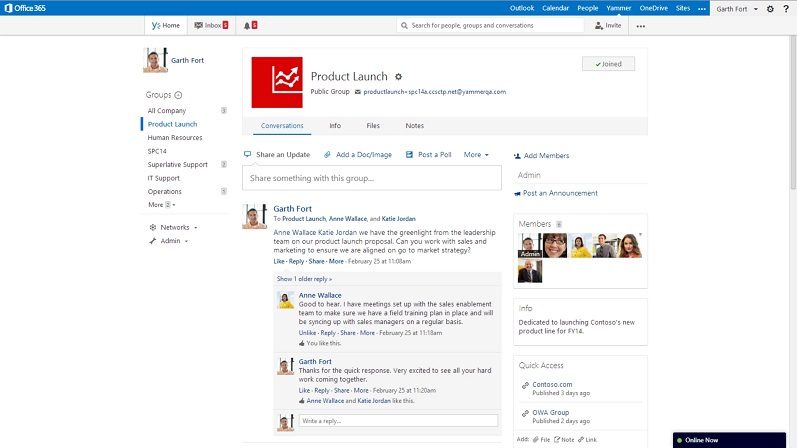Expand the Garth Fort account dropdown
The image size is (797, 448).
737,9
